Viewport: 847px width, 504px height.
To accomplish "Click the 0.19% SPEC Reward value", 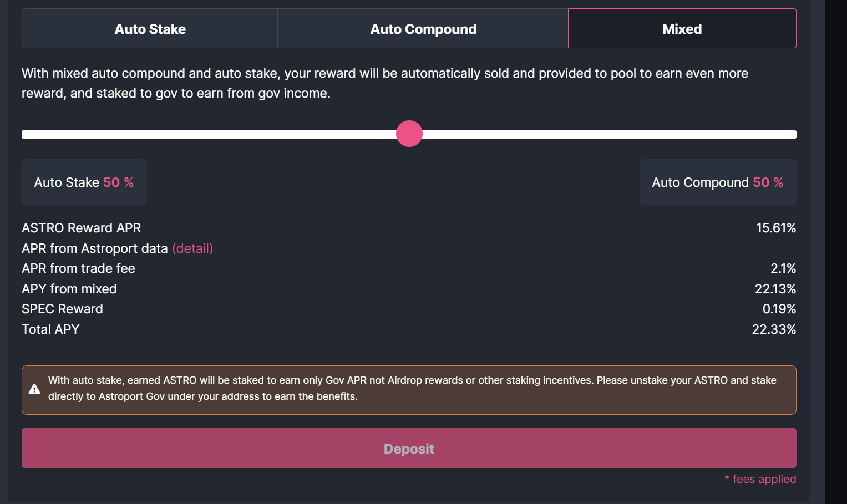I will tap(779, 309).
